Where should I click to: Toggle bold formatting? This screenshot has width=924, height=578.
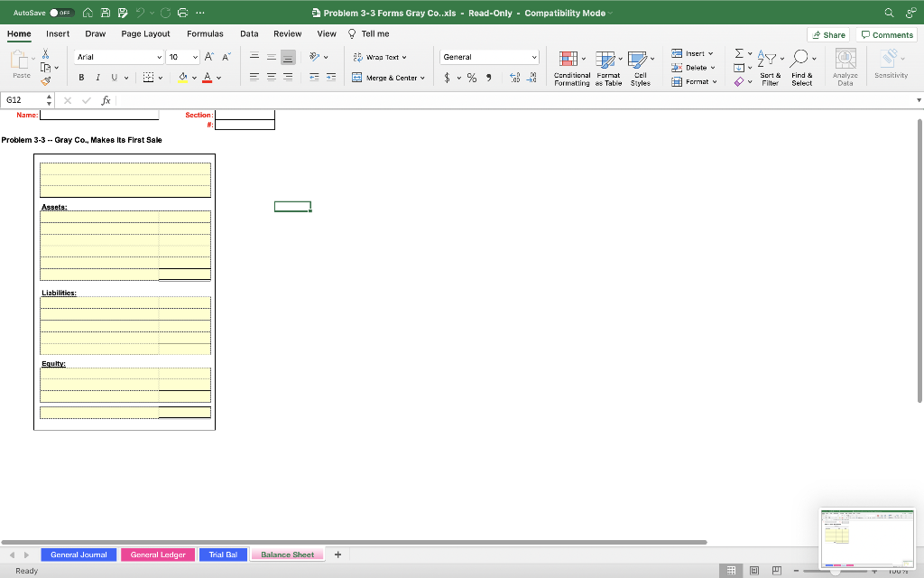[x=81, y=78]
